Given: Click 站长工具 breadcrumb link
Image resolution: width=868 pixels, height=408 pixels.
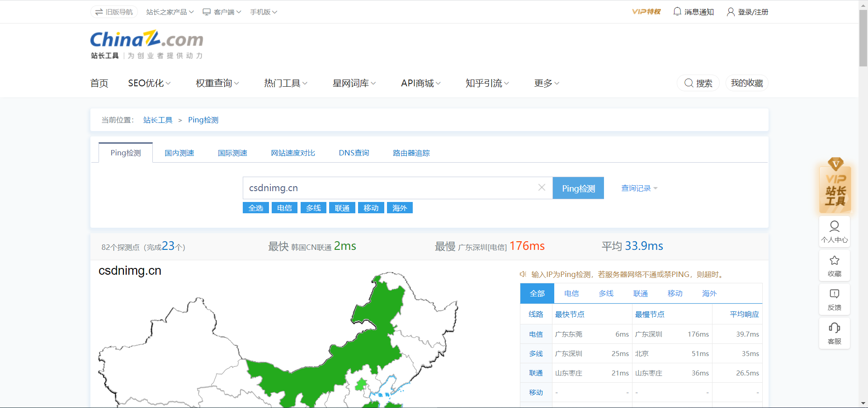Looking at the screenshot, I should (x=158, y=120).
